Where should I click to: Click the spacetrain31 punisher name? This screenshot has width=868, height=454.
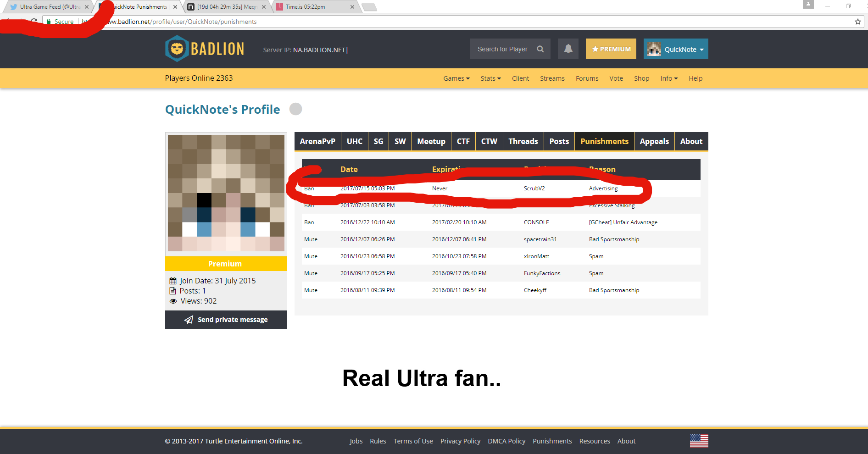pos(540,239)
